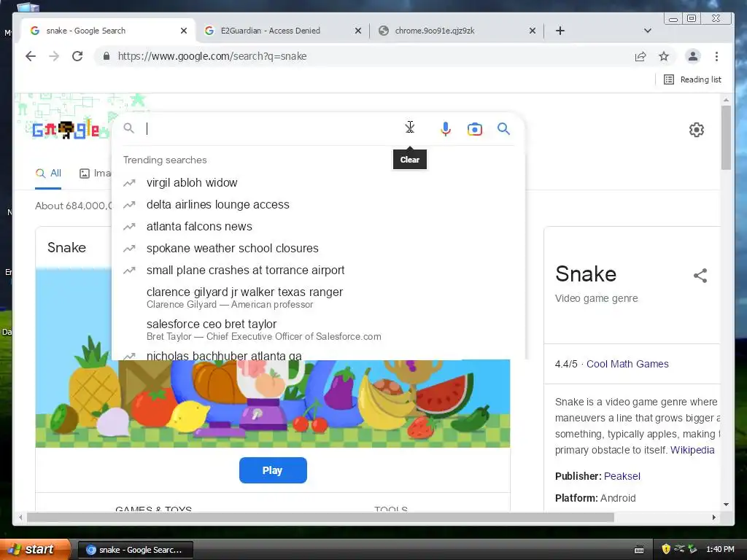Viewport: 747px width, 560px height.
Task: Click trending arrow beside 'virgil abloh widow'
Action: click(129, 183)
